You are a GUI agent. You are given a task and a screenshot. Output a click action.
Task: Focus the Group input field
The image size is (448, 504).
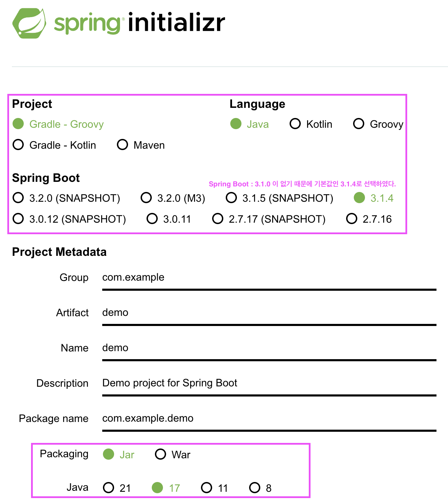(x=269, y=278)
